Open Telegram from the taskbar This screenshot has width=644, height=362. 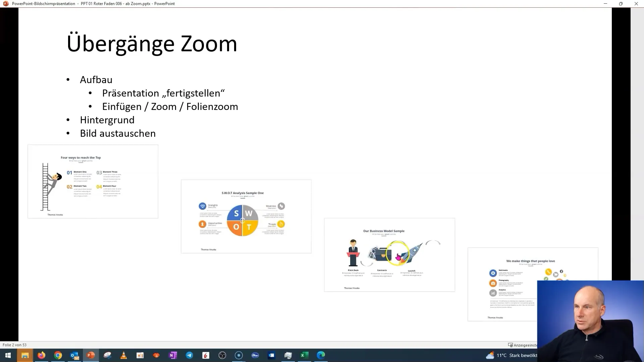click(x=189, y=355)
